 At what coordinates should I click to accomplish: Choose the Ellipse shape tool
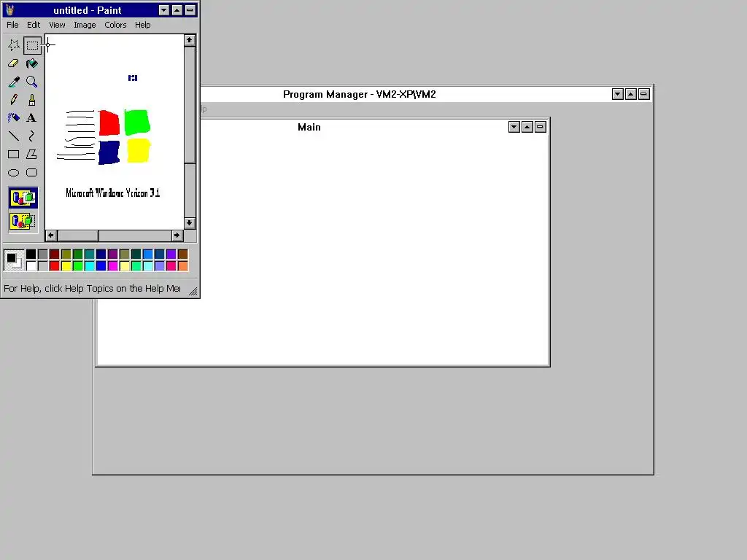click(x=14, y=172)
